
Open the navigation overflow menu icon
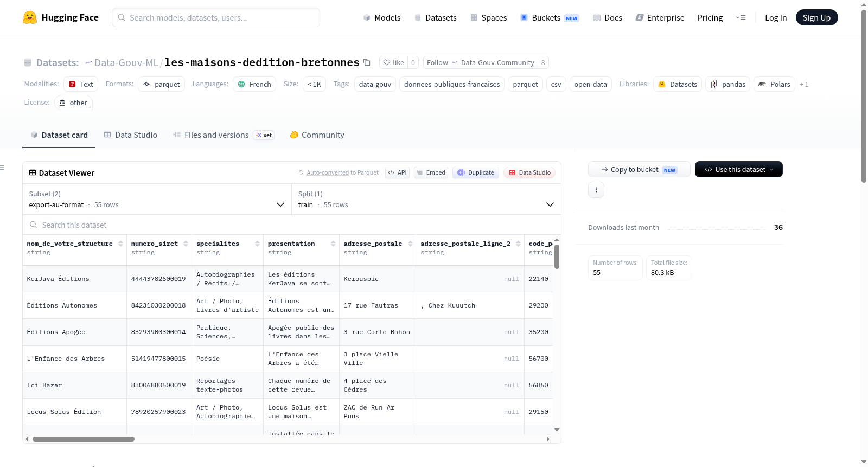pos(741,17)
